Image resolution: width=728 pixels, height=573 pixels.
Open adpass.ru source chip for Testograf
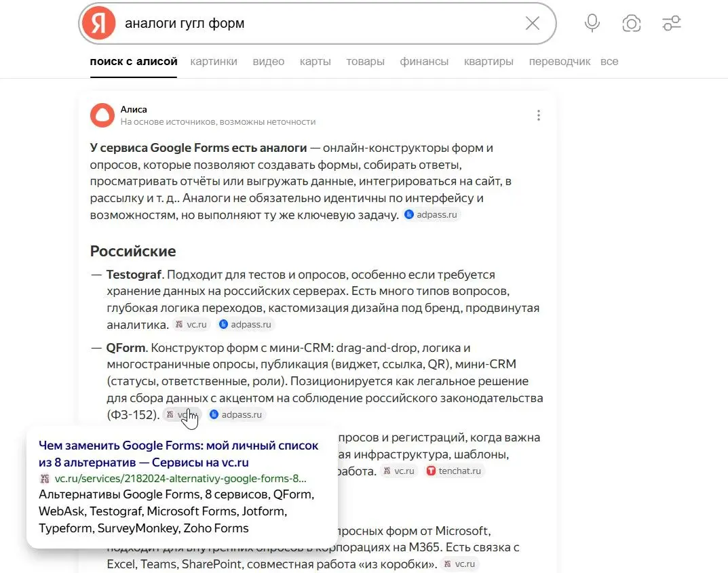point(245,324)
